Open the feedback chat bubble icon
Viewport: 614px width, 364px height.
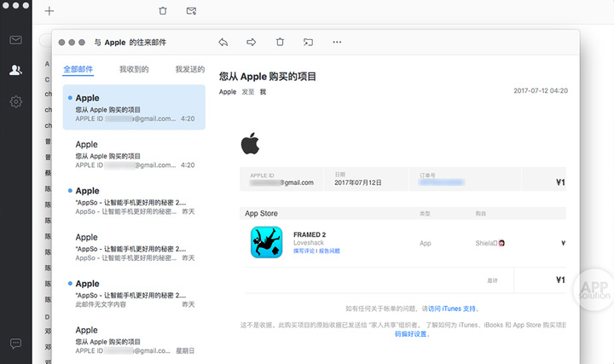pyautogui.click(x=15, y=344)
